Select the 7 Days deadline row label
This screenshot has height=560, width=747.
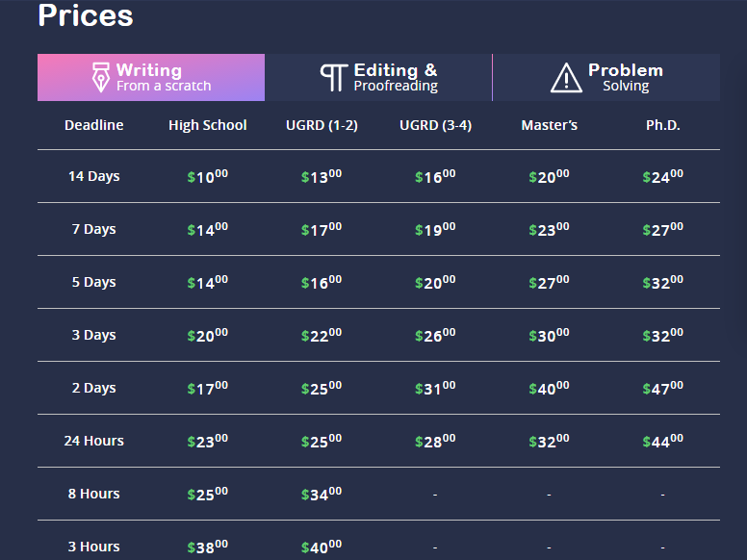point(93,229)
